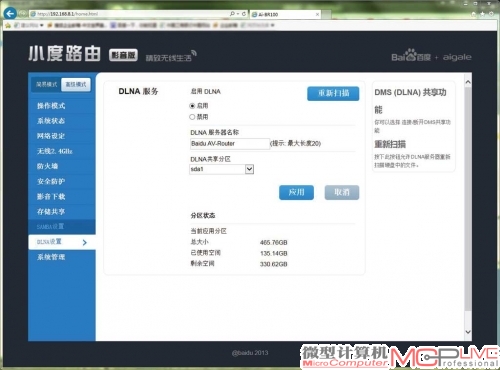Click the address bar search magnifier icon
Viewport: 500px width, 370px height.
(x=232, y=14)
